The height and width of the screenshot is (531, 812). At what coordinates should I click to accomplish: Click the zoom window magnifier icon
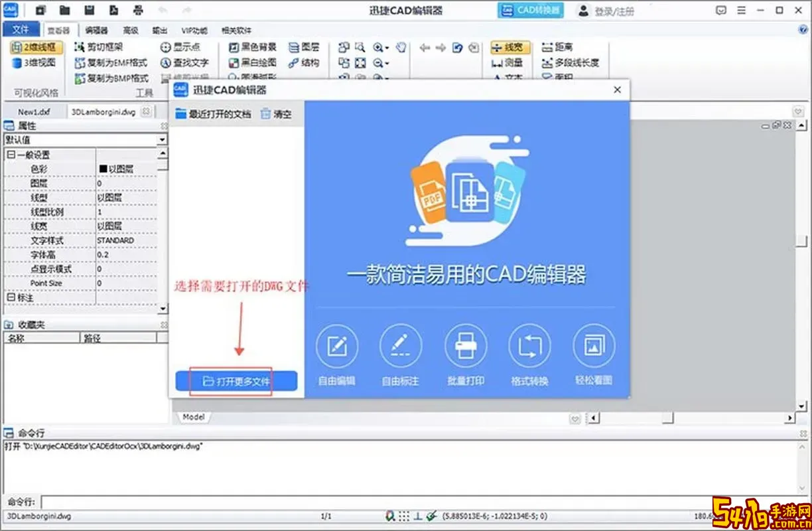(x=360, y=47)
